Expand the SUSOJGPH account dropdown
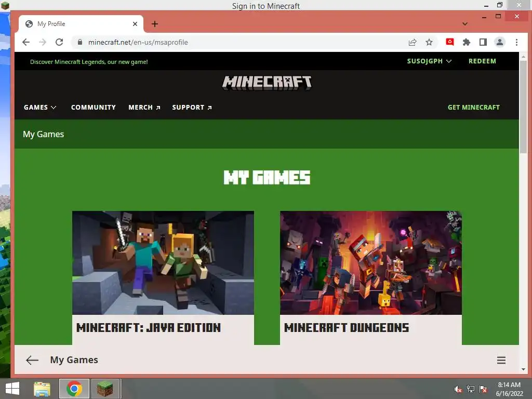 pos(429,61)
